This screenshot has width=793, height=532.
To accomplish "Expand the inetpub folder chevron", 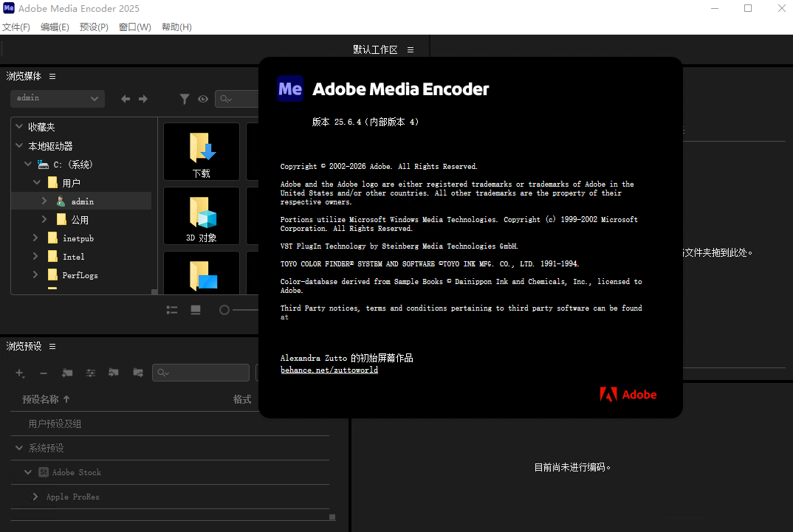I will [35, 238].
